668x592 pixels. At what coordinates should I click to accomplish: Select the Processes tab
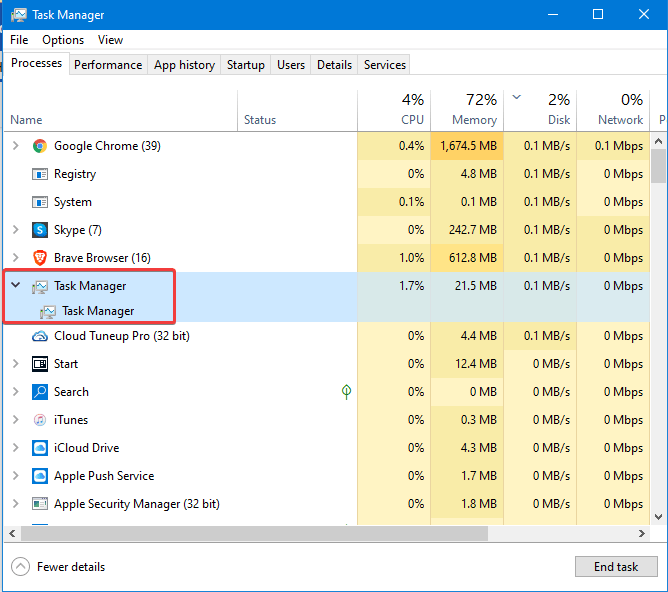36,63
